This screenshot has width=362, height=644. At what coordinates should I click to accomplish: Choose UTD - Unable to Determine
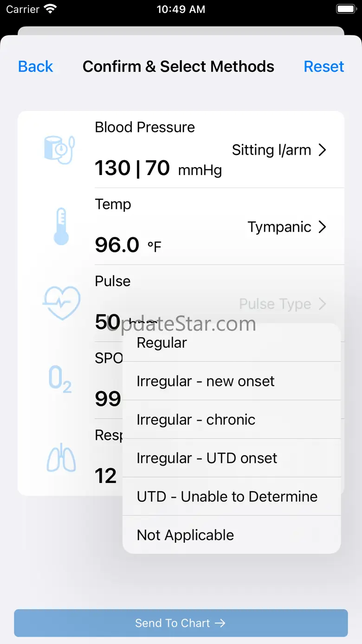pyautogui.click(x=231, y=497)
